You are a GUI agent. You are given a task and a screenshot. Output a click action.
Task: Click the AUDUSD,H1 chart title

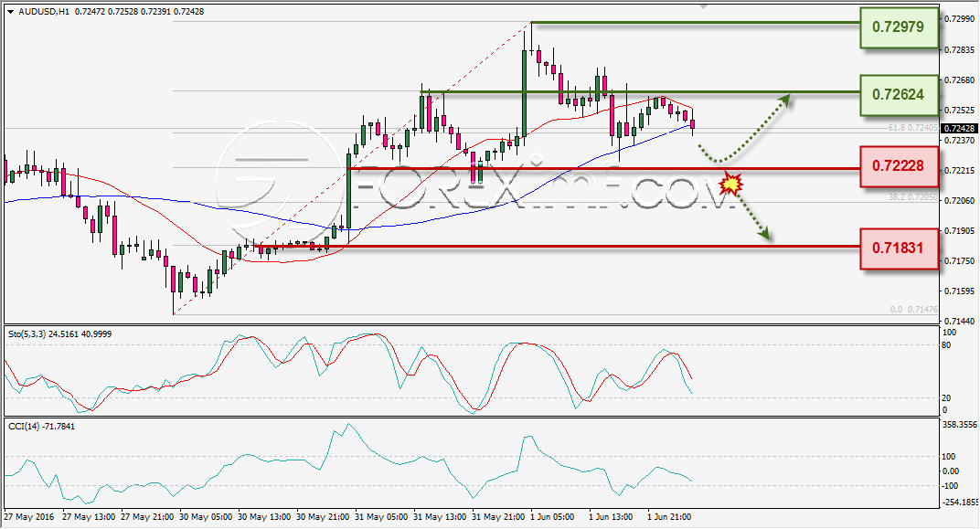tap(45, 11)
